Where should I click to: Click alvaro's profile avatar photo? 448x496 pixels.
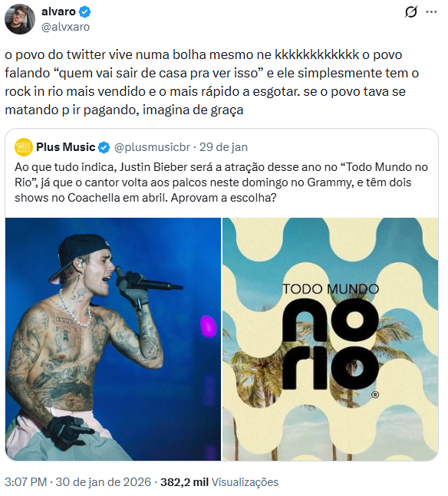coord(20,19)
